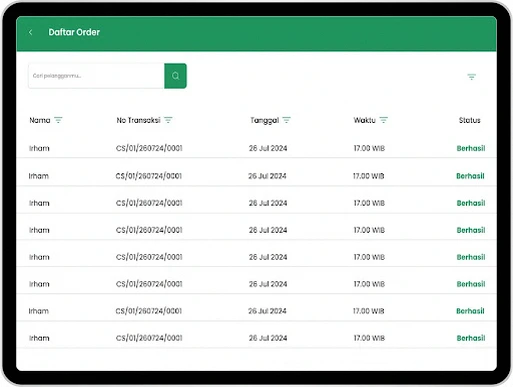Click 'Berhasil' status in the first row
Viewport: 513px width, 387px height.
click(471, 148)
